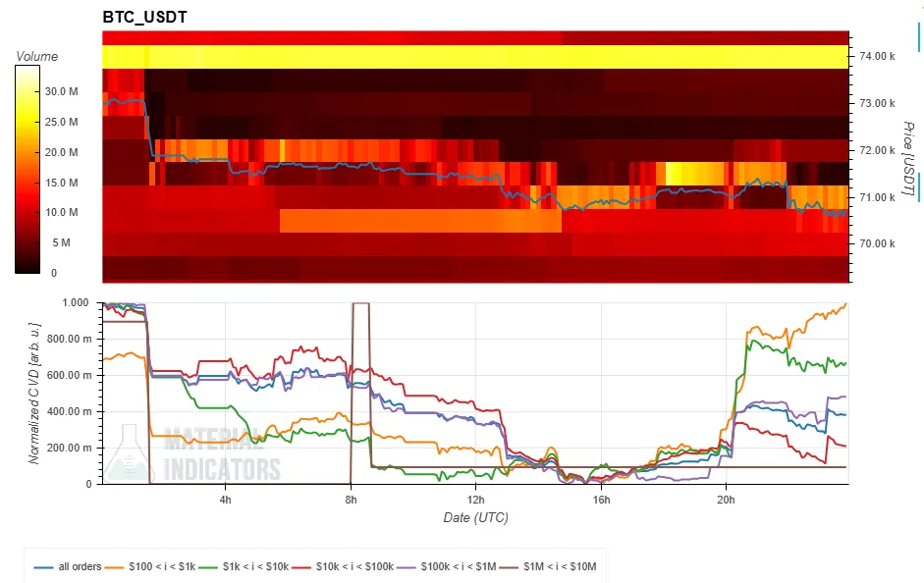The height and width of the screenshot is (583, 924).
Task: Toggle $10k < i < $100k legend entry
Action: pos(349,566)
